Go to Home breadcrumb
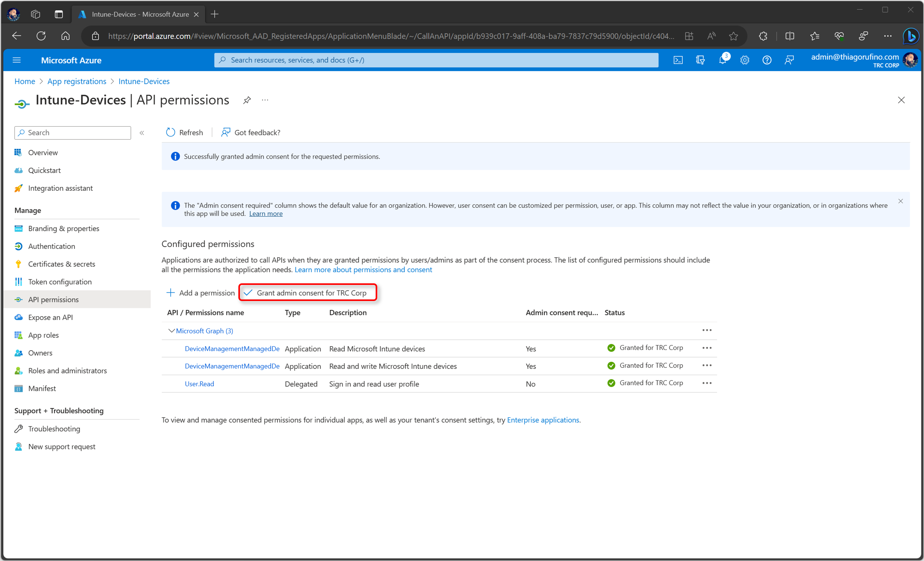The image size is (924, 561). click(25, 81)
